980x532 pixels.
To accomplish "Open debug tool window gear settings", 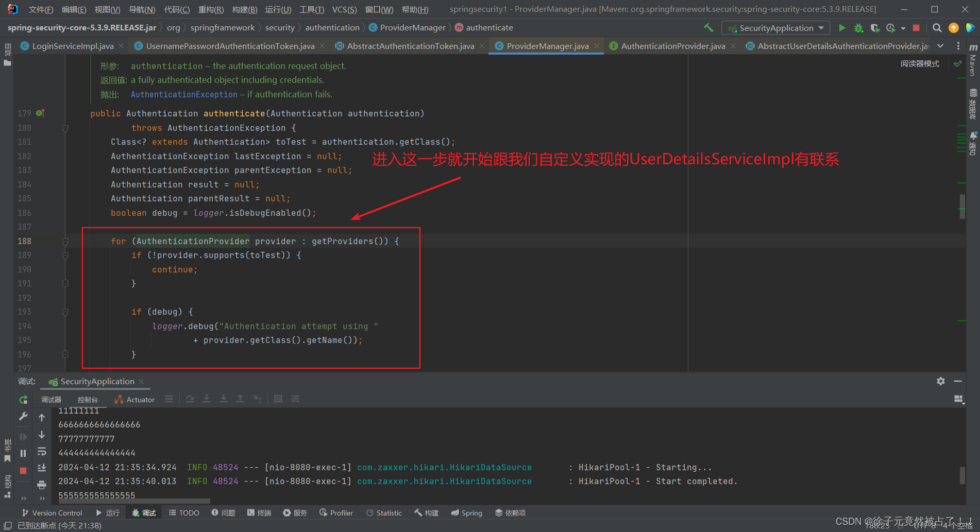I will (x=941, y=381).
